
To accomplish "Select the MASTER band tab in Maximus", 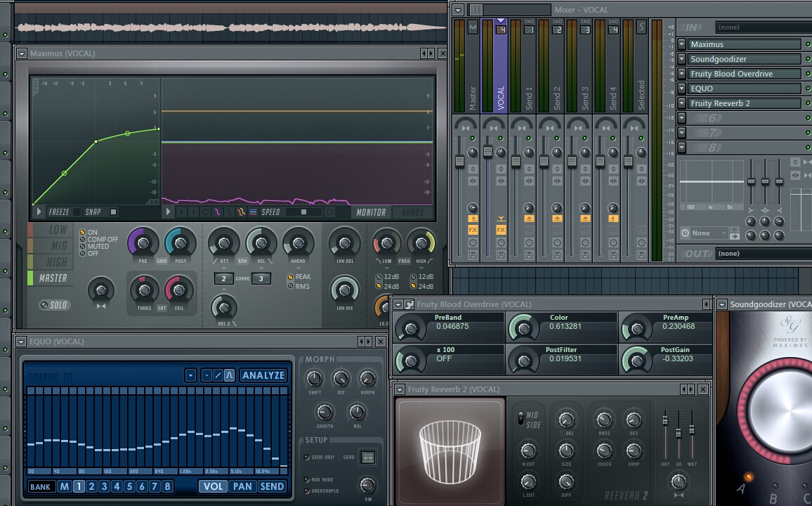I will point(51,278).
